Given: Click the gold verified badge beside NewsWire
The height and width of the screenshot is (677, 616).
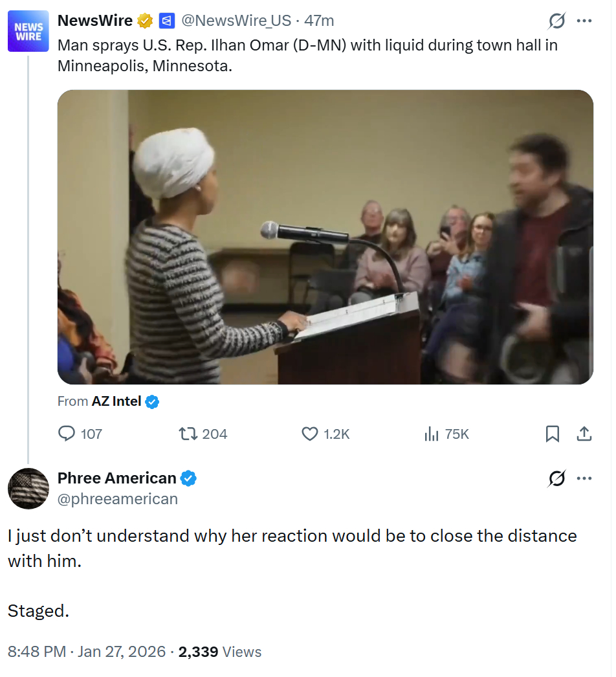Looking at the screenshot, I should [145, 21].
